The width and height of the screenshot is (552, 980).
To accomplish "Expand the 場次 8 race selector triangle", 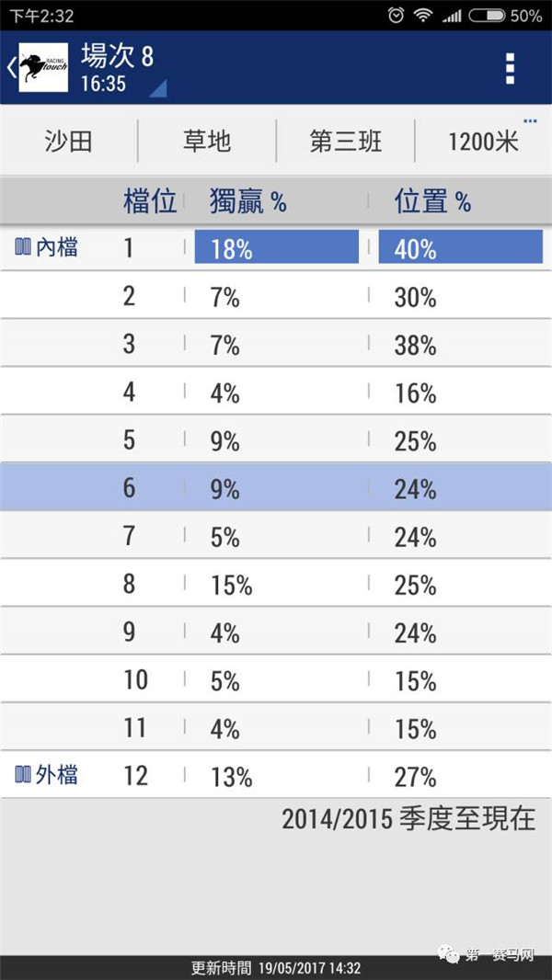I will (x=157, y=87).
